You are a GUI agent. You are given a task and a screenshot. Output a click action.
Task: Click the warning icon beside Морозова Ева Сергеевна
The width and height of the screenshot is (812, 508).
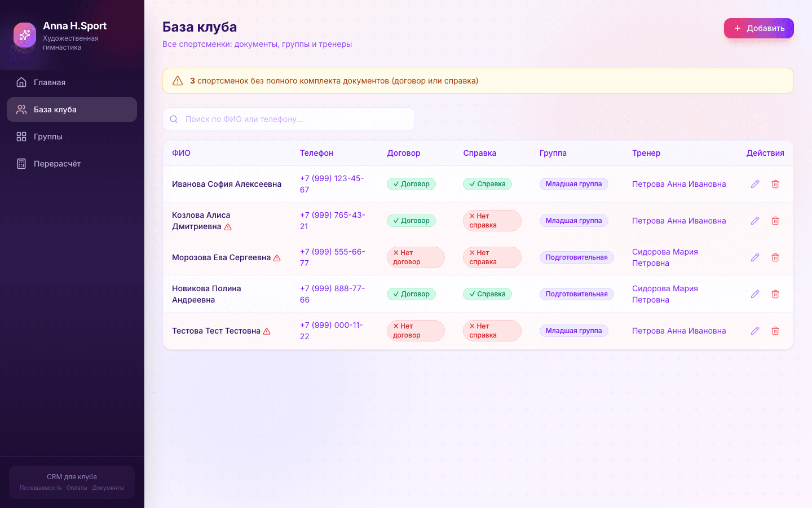pyautogui.click(x=277, y=258)
